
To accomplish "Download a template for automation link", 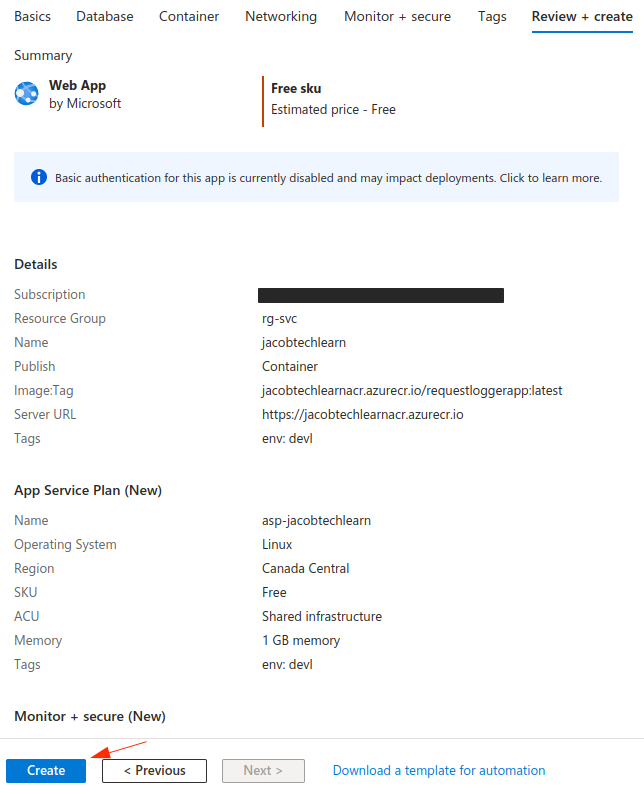I will (x=439, y=771).
